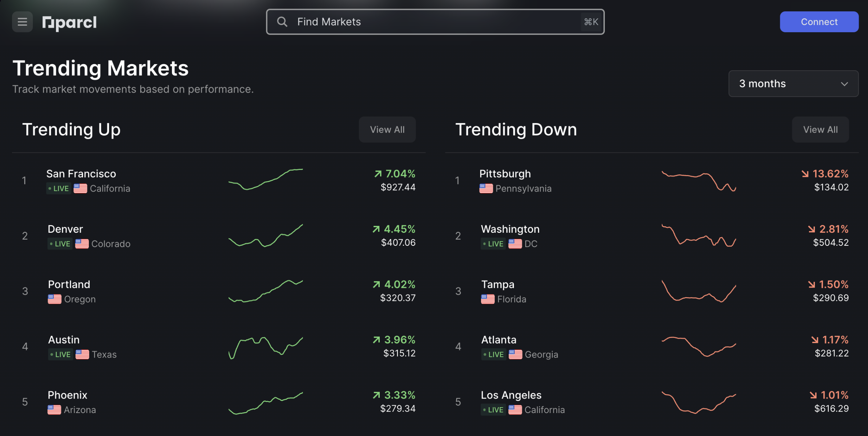Click the ⌘K shortcut badge

pos(591,22)
